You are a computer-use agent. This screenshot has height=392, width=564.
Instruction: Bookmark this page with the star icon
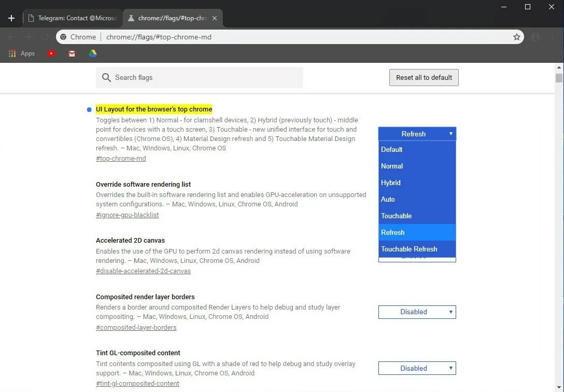pyautogui.click(x=517, y=37)
